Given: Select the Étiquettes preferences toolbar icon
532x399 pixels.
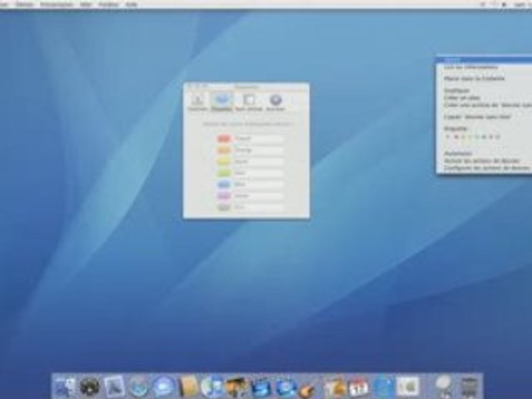Looking at the screenshot, I should point(222,103).
